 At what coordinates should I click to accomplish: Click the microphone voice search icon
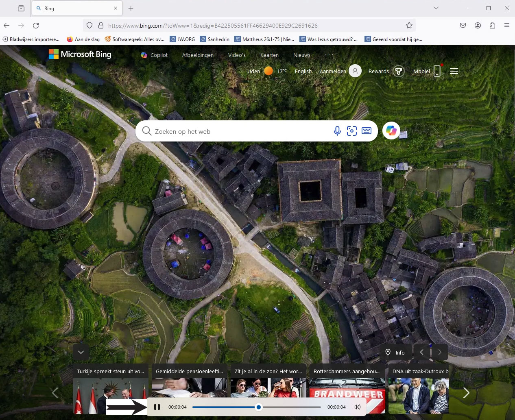[x=337, y=131]
